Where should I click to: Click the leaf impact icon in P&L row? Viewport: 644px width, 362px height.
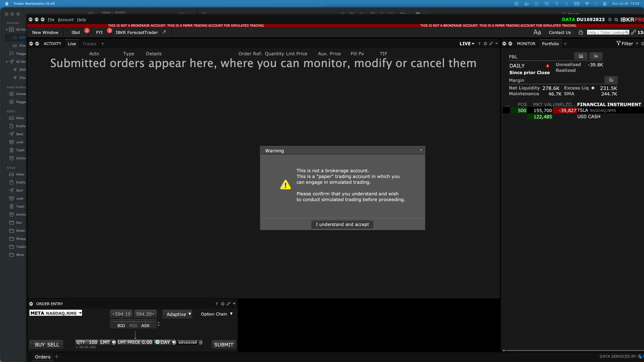pos(596,56)
